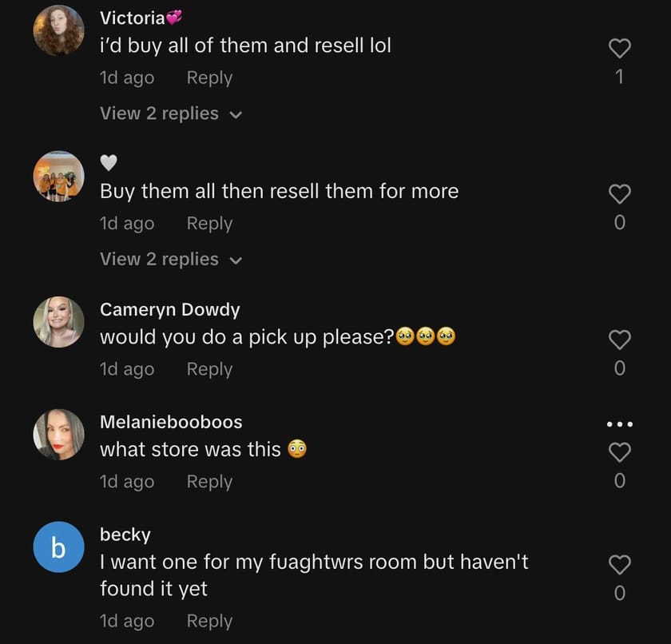Screen dimensions: 671x644
Task: Like the "Buy them all then resell" comment
Action: 620,194
